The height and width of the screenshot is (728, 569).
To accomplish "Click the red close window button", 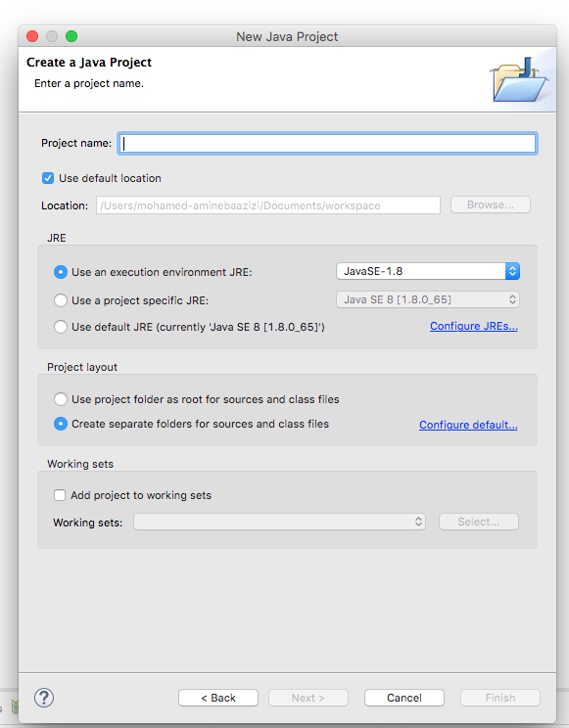I will pyautogui.click(x=32, y=36).
